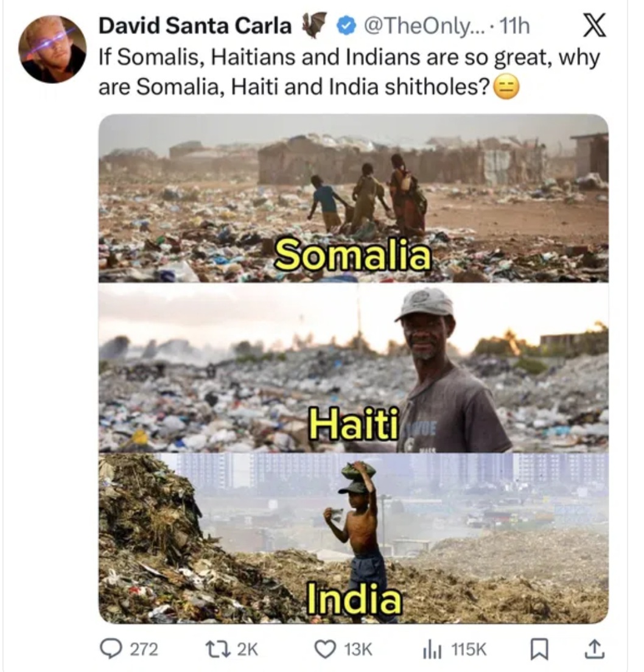
Task: Open the image panel labeled India
Action: [x=353, y=539]
